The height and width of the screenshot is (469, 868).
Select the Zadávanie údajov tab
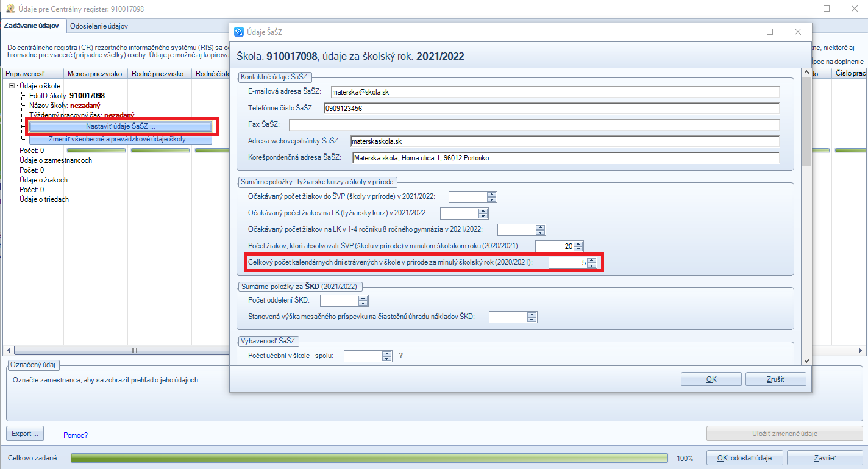point(32,26)
